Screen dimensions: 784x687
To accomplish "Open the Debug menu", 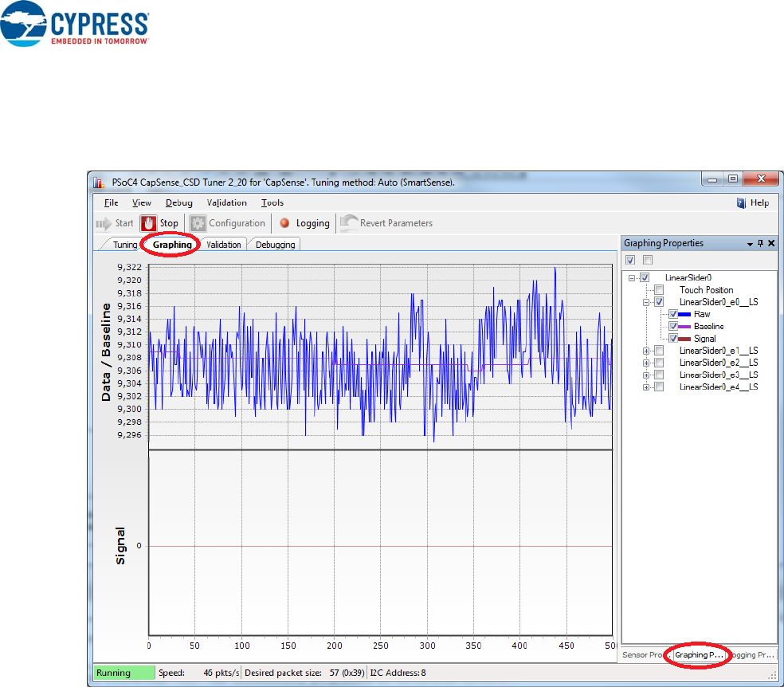I will pyautogui.click(x=178, y=203).
